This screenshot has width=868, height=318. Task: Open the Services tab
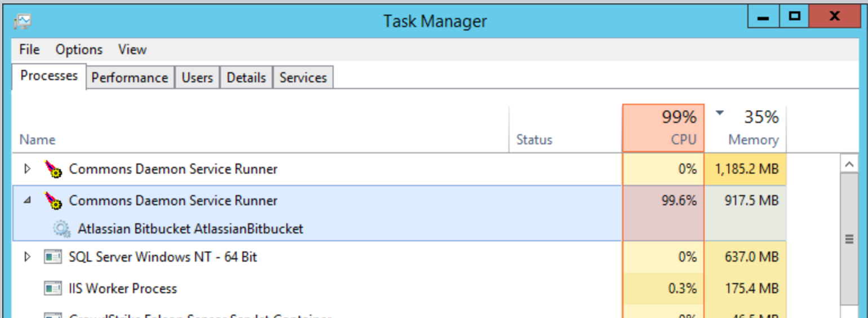tap(303, 78)
